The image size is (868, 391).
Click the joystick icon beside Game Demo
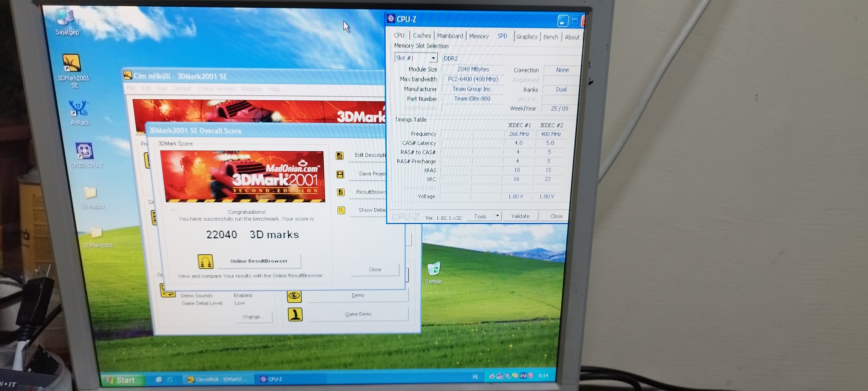(295, 314)
